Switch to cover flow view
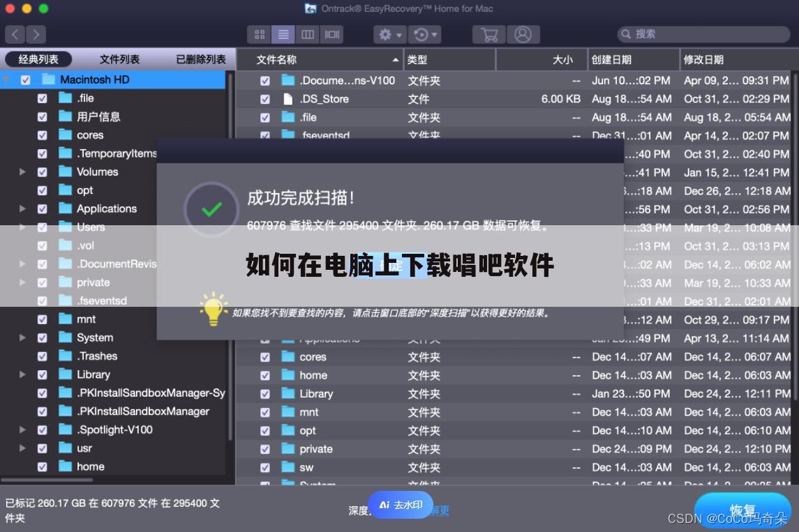Viewport: 799px width, 532px height. click(x=331, y=34)
